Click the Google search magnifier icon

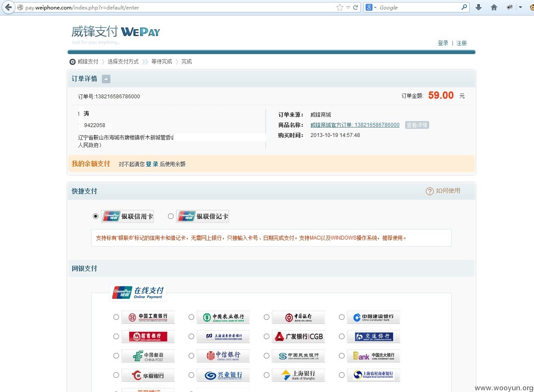coord(464,7)
